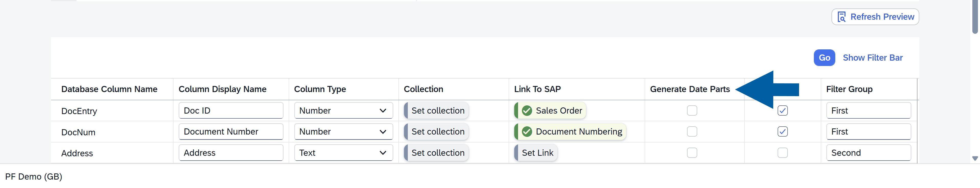Click green checkmark icon beside Document Numbering
This screenshot has height=188, width=980.
(x=527, y=131)
